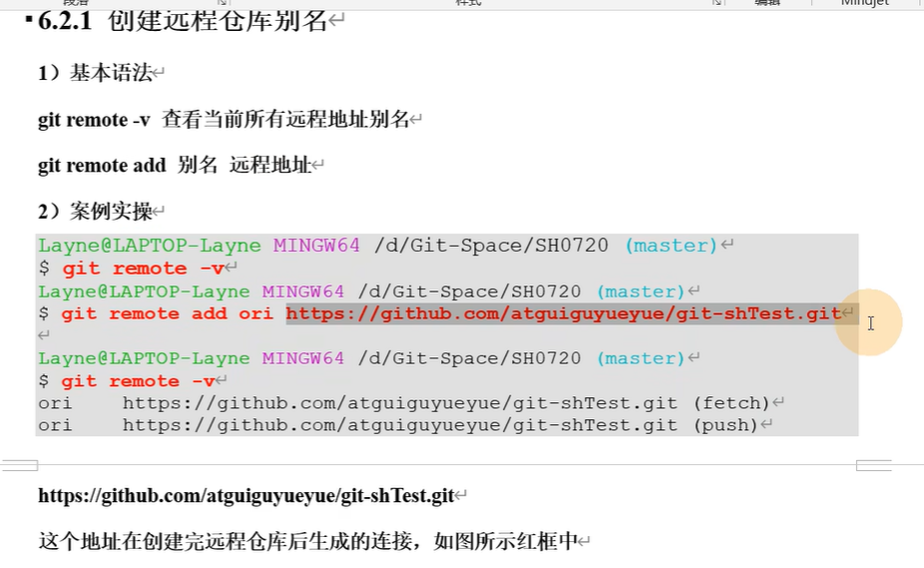Click the bold GitHub URL below the page break
This screenshot has height=568, width=924.
pos(246,495)
